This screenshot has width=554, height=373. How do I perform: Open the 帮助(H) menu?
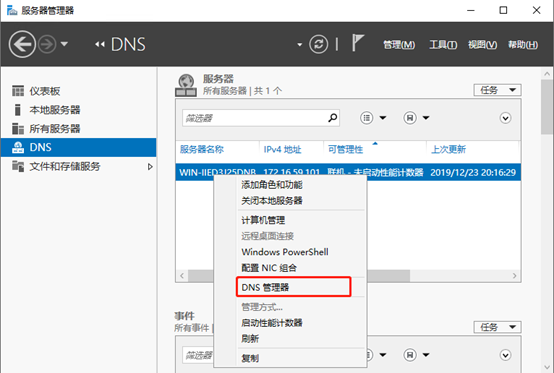[523, 45]
